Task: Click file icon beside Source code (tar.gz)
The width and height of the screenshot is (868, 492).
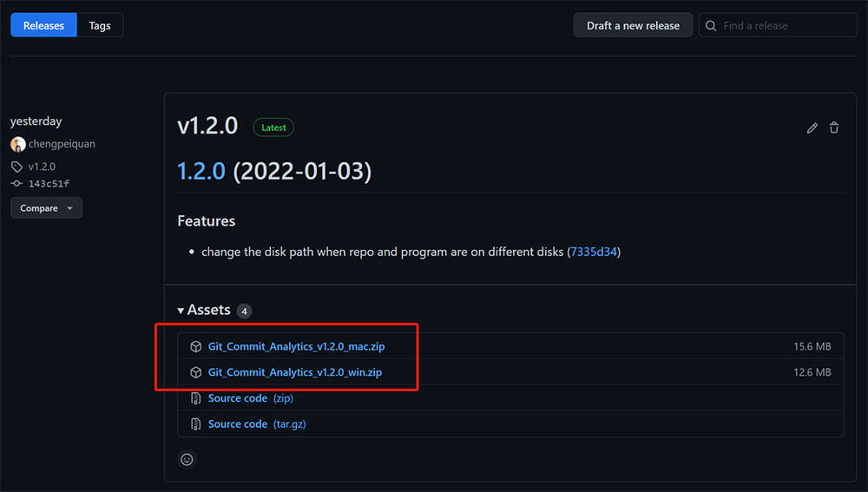Action: 196,424
